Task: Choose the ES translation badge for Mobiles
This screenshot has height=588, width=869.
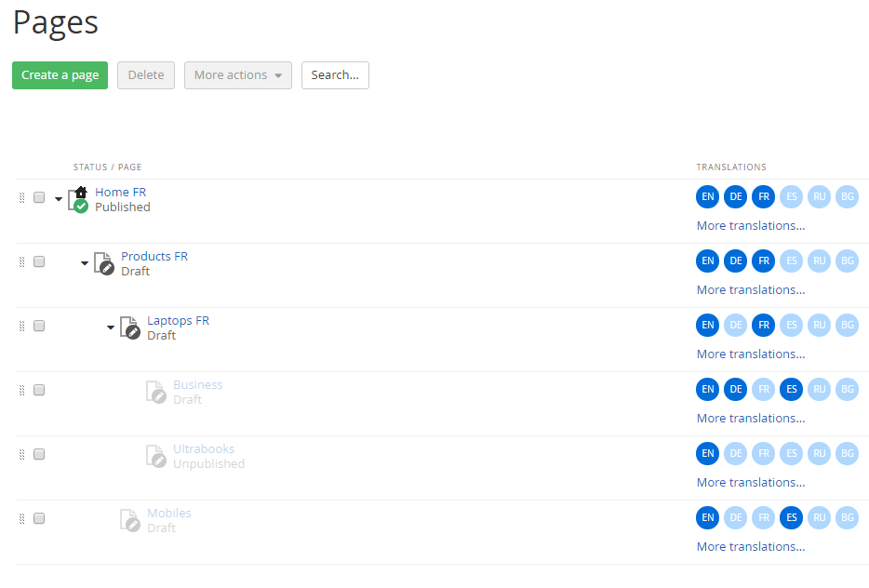Action: coord(791,518)
